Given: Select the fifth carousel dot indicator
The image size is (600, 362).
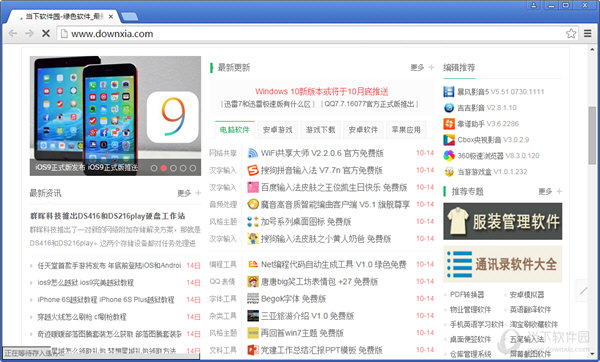Looking at the screenshot, I should pos(193,168).
